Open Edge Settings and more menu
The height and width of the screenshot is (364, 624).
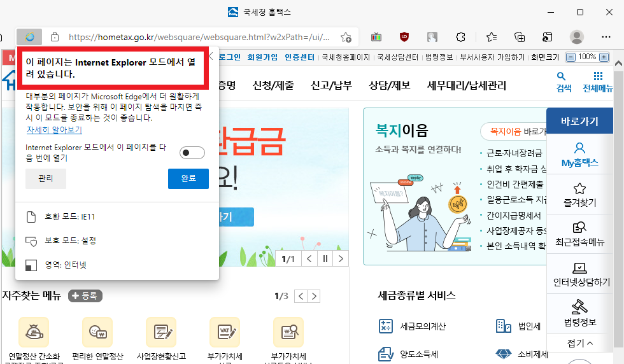(x=606, y=37)
